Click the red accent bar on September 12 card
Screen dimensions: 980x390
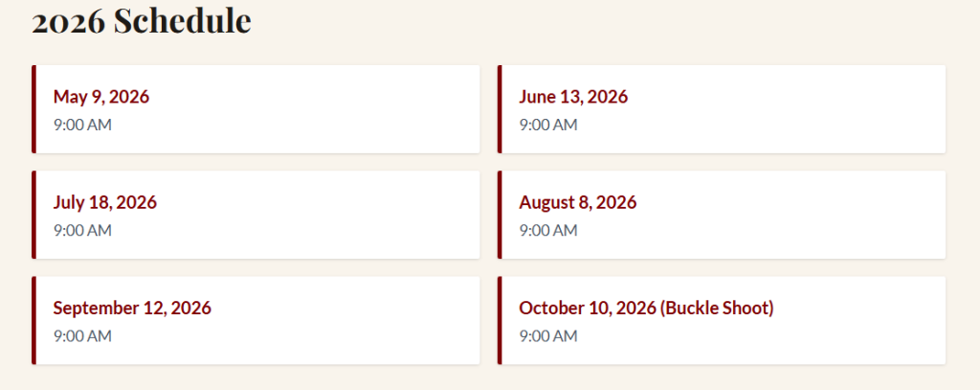34,320
